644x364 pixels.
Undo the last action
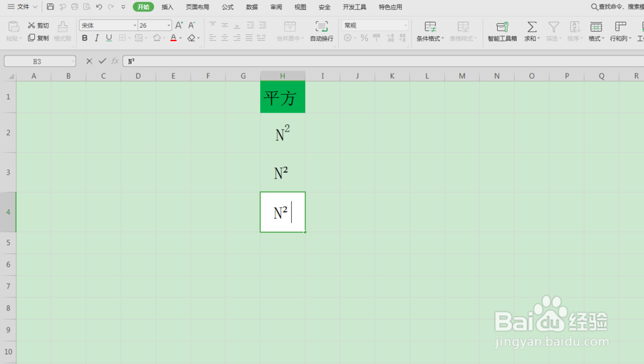coord(99,6)
